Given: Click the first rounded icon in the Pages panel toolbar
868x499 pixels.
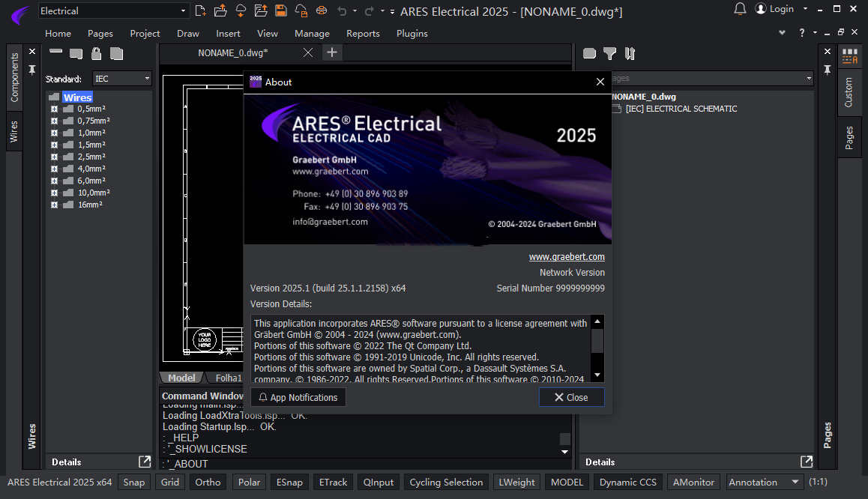Looking at the screenshot, I should pos(590,54).
